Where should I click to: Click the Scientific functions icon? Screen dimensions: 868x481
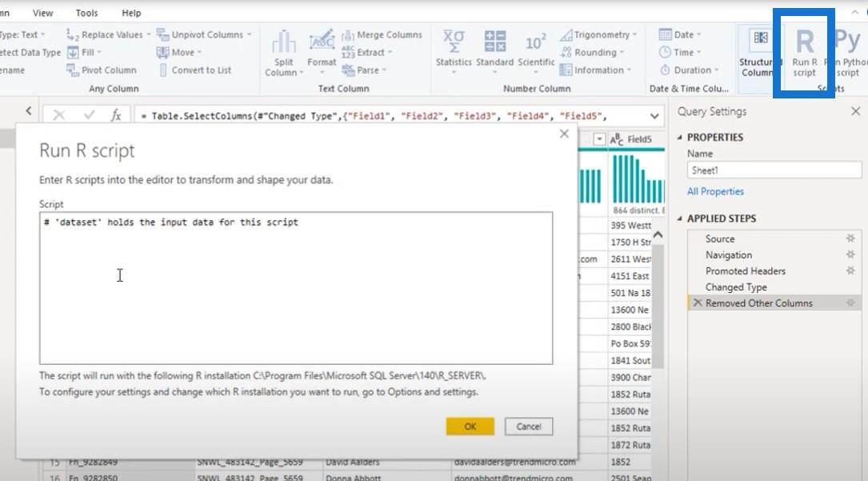coord(536,48)
